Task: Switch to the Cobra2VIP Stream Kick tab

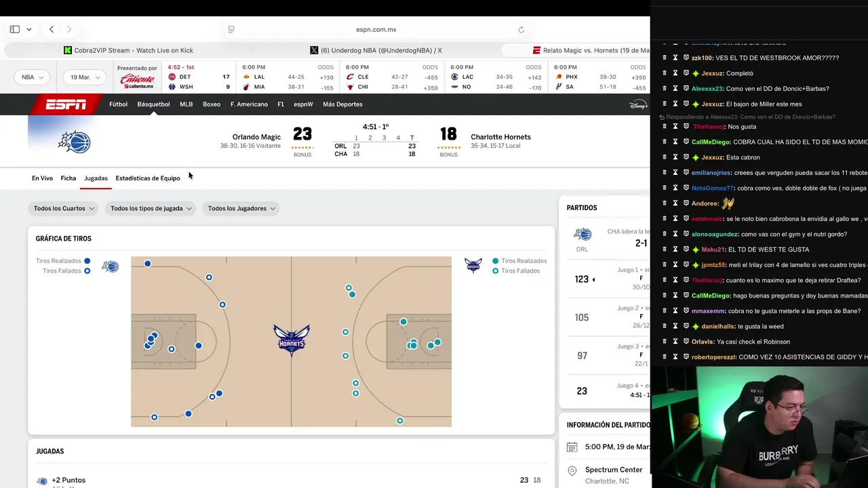Action: point(128,50)
